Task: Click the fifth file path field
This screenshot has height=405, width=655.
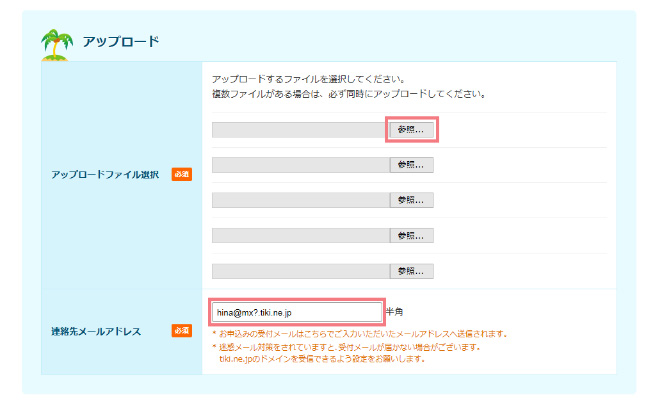Action: pos(300,271)
